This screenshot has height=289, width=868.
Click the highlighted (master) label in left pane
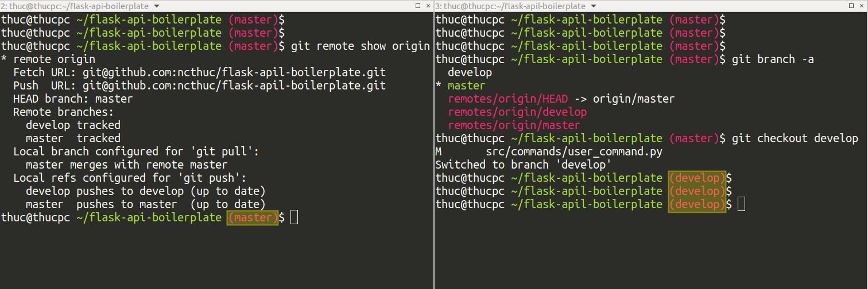253,217
